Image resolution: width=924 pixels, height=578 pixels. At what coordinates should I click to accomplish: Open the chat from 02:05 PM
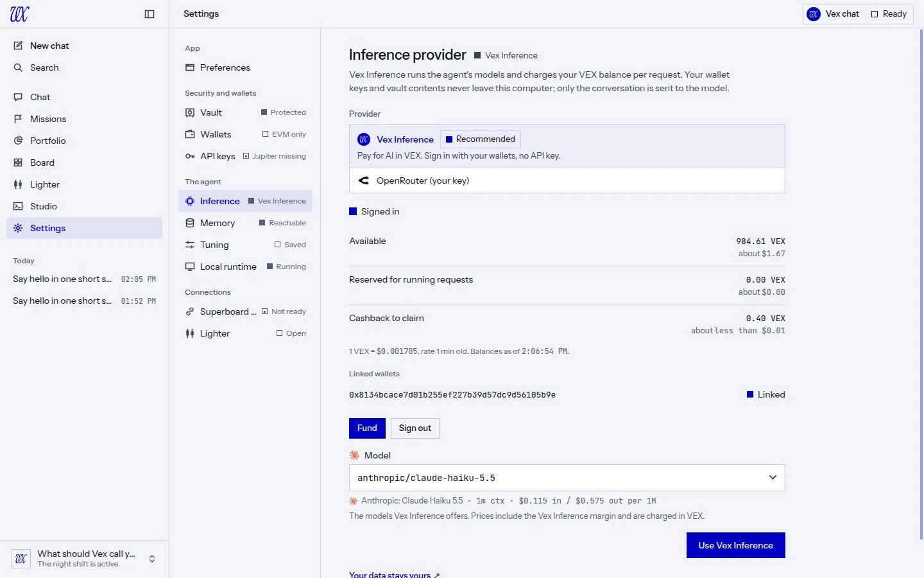click(84, 279)
